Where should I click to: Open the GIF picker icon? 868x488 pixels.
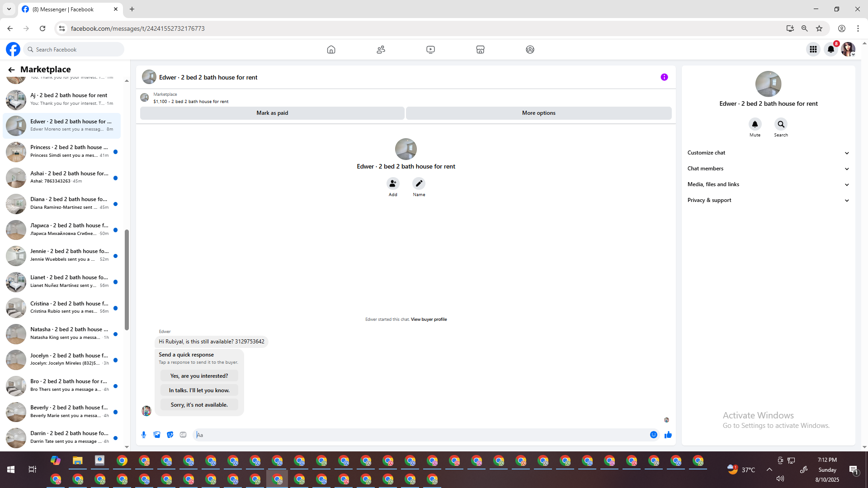(183, 435)
